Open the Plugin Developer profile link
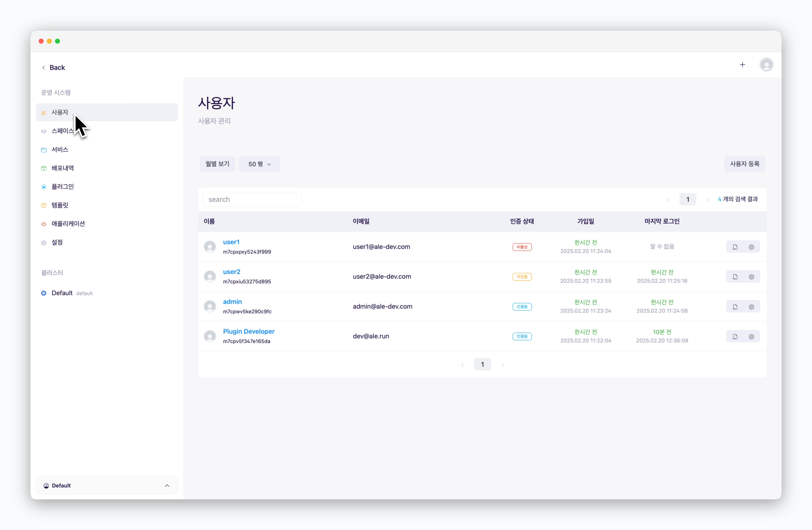 pos(249,331)
